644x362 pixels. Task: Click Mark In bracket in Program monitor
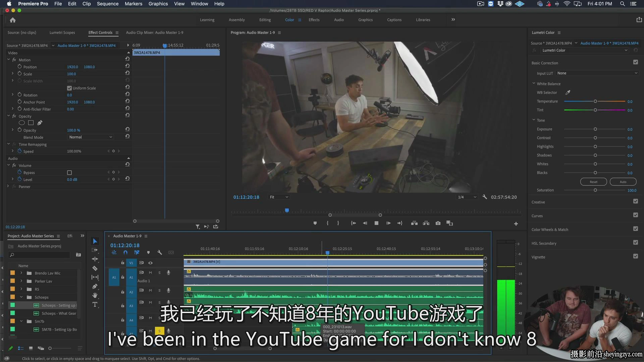coord(327,223)
